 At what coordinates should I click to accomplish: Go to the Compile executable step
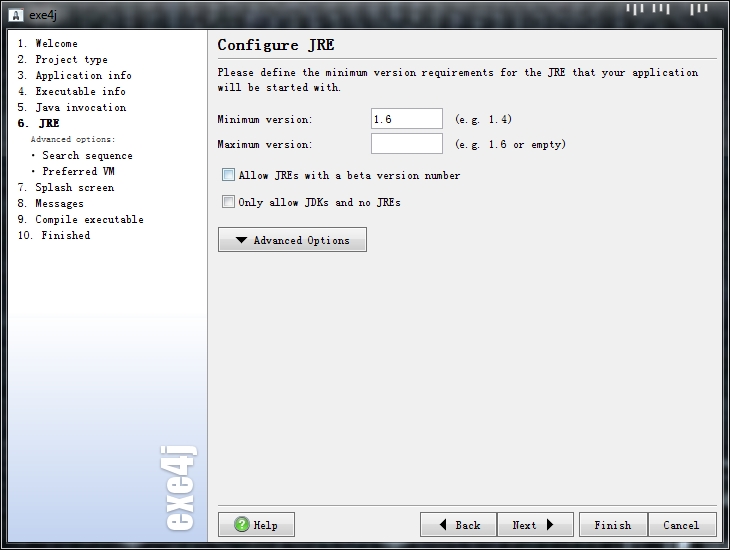pos(81,219)
